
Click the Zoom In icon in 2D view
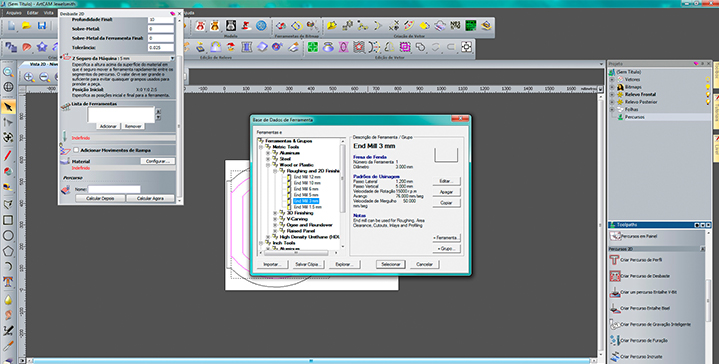pyautogui.click(x=29, y=77)
